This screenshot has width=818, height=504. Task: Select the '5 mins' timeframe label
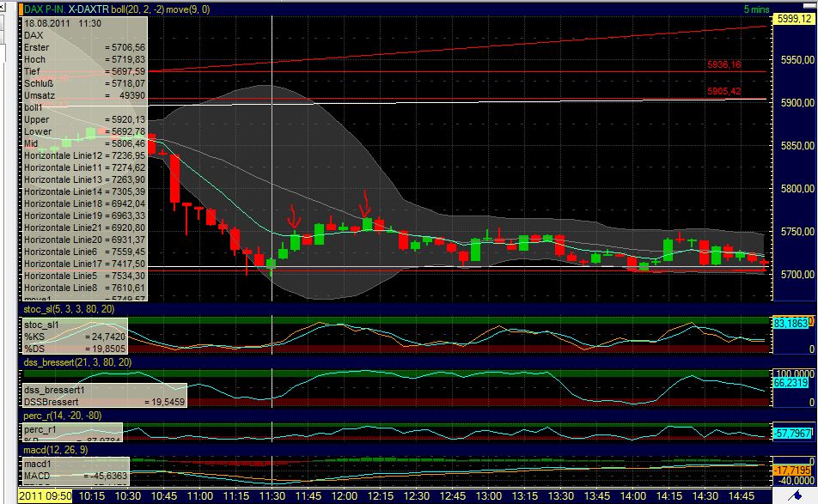click(x=756, y=9)
